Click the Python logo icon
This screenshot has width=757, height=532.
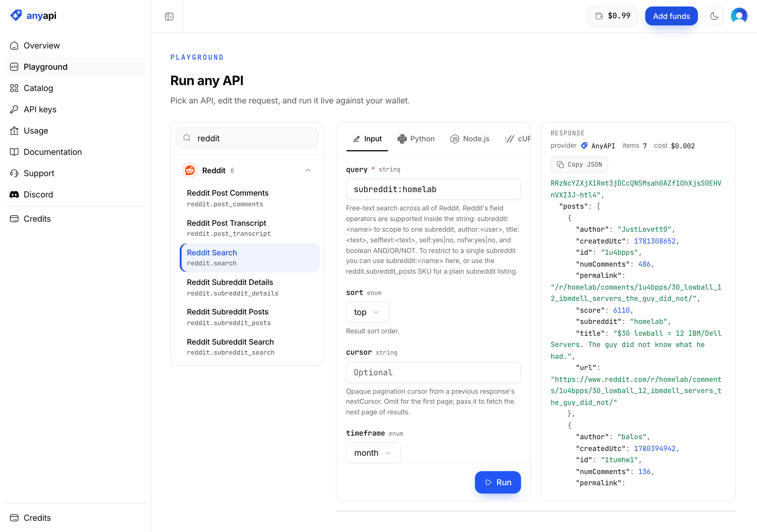(x=402, y=139)
